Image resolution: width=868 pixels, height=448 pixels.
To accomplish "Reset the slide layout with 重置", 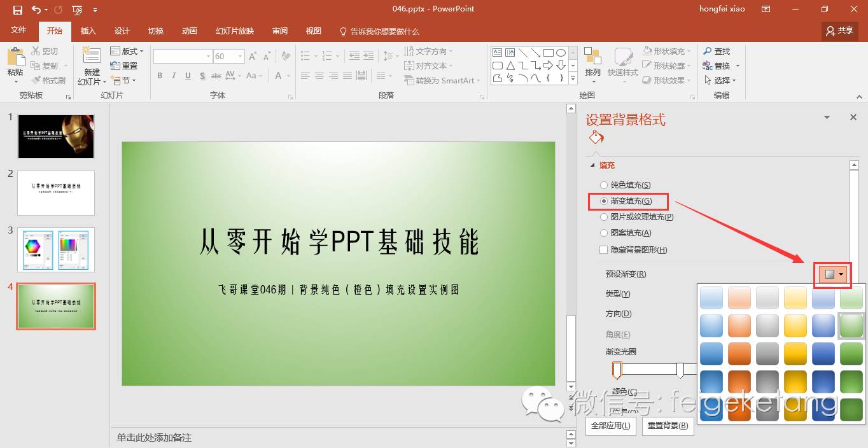I will [124, 66].
